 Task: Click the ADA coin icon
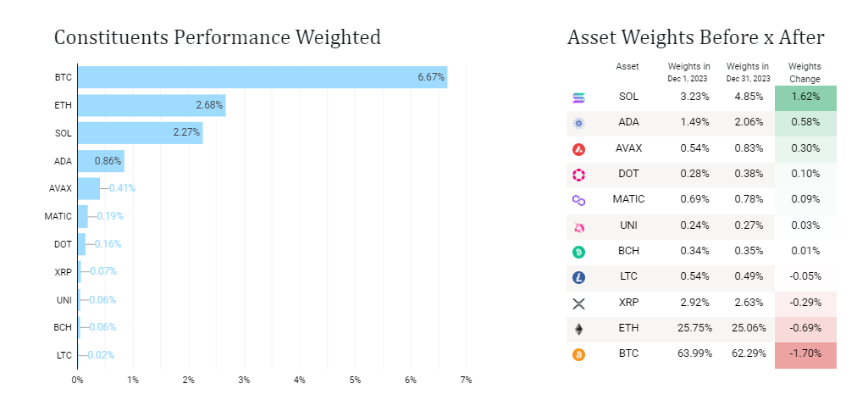pyautogui.click(x=579, y=124)
